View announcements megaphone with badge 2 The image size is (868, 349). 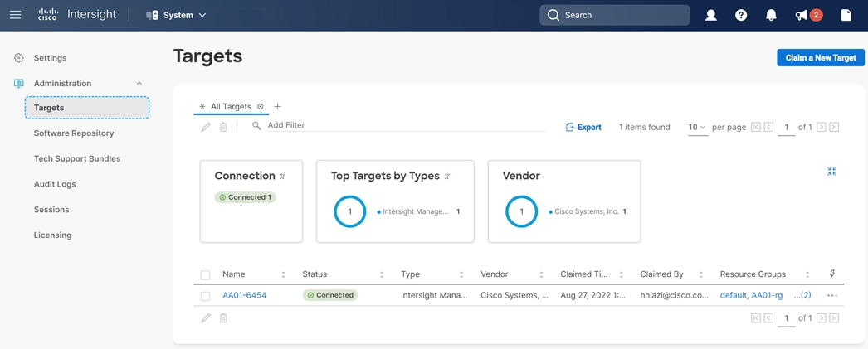808,15
